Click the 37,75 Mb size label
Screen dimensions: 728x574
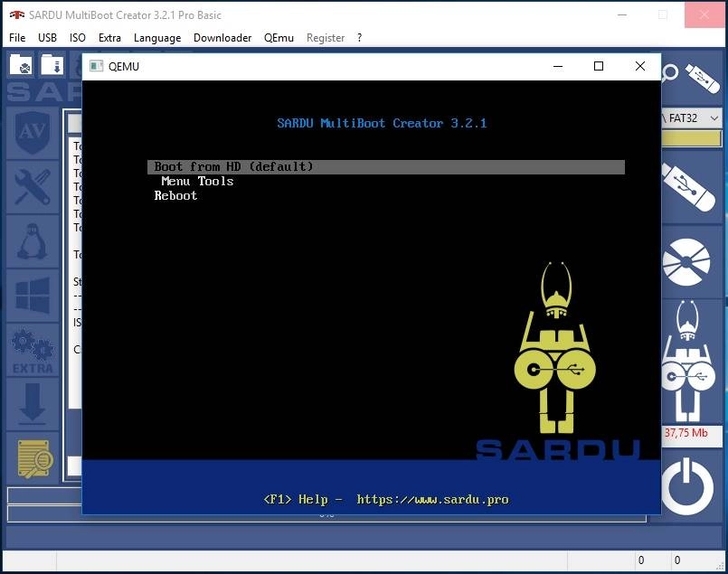pos(686,433)
